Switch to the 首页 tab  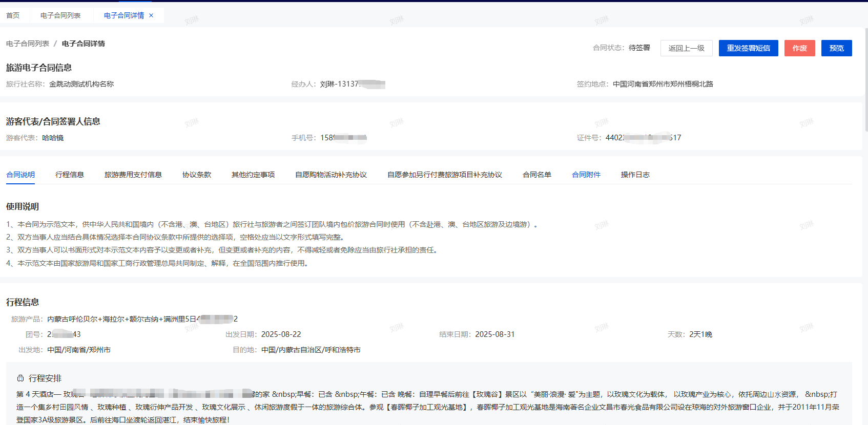[13, 15]
